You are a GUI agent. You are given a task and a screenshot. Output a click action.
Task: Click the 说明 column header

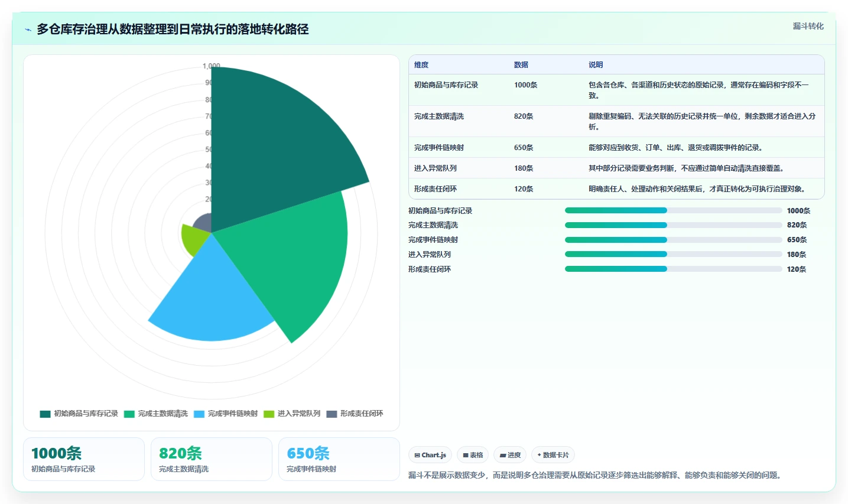point(596,65)
